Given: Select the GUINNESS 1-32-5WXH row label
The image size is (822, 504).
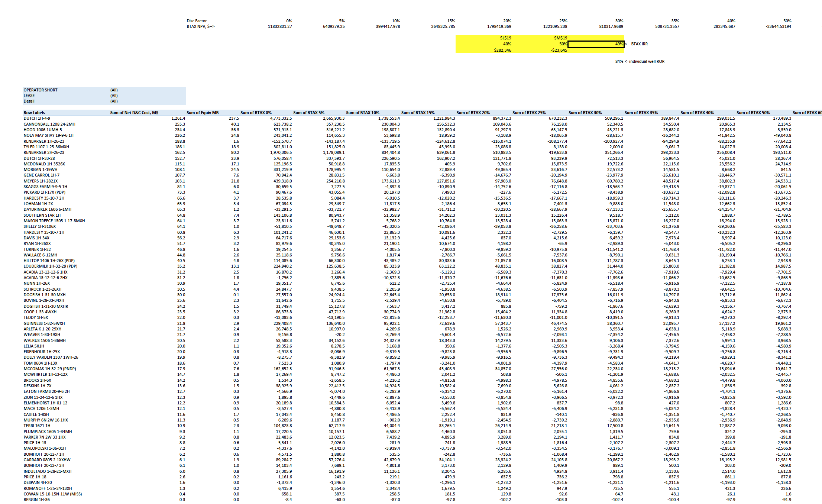Looking at the screenshot, I should click(x=44, y=323).
